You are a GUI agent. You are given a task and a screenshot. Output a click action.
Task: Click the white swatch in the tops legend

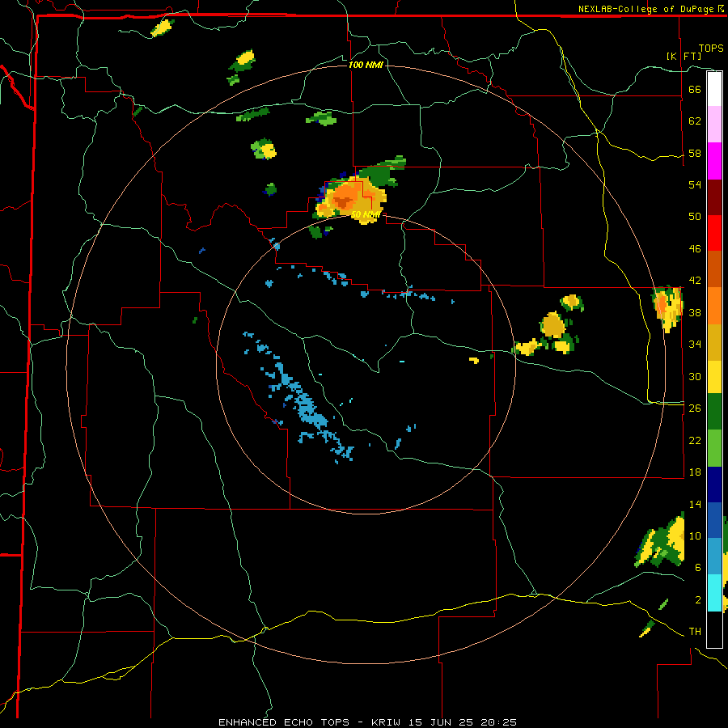pyautogui.click(x=714, y=89)
